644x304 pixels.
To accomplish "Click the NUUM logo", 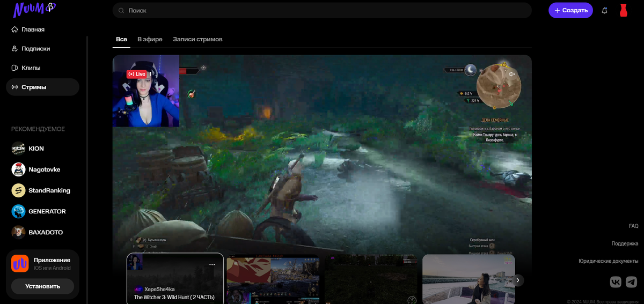I will click(x=34, y=9).
